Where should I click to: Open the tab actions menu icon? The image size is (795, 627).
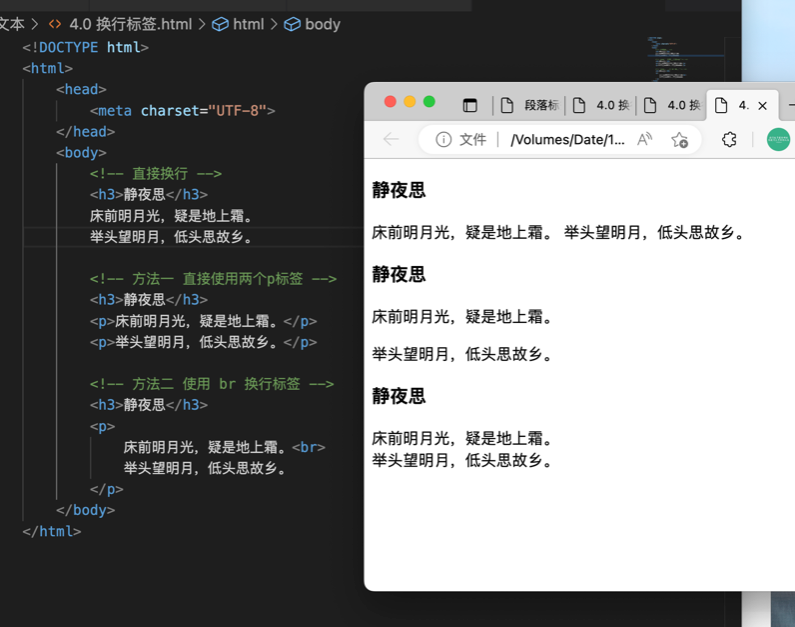(470, 105)
